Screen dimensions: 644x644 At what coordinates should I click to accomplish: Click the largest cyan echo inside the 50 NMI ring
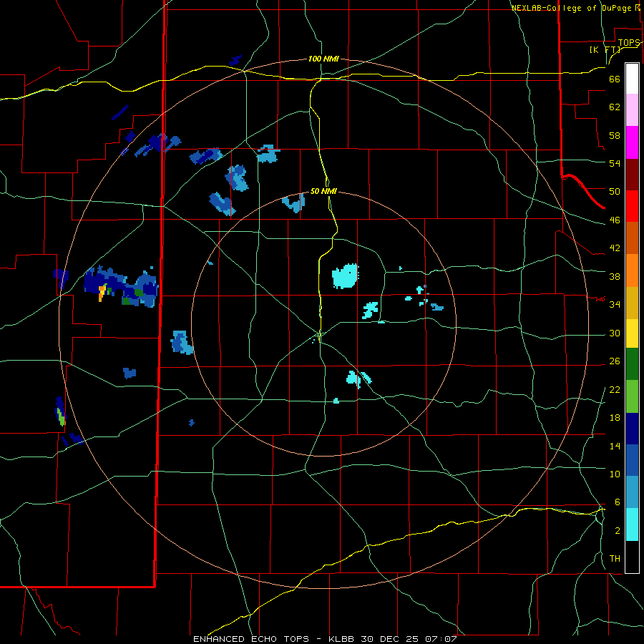[x=345, y=276]
